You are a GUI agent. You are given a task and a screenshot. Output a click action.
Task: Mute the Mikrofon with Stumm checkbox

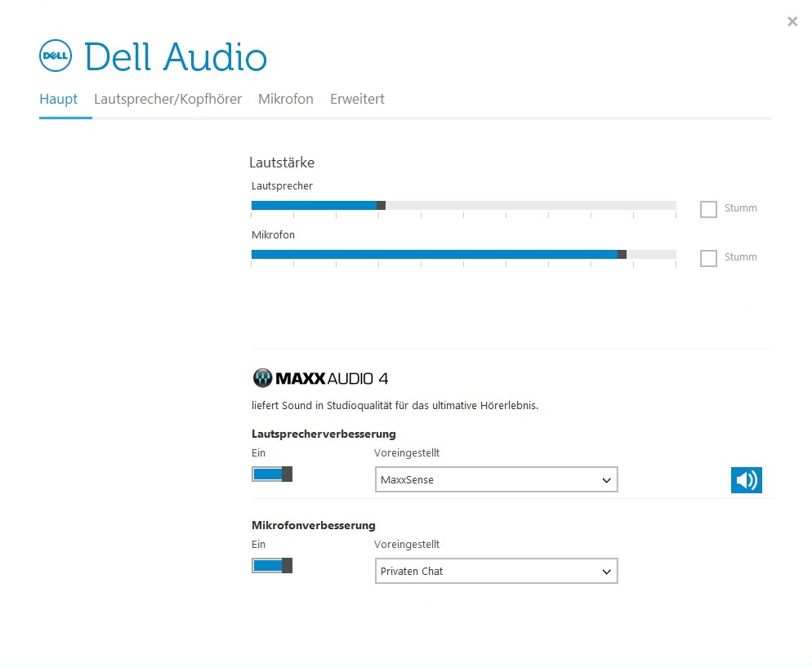pyautogui.click(x=708, y=258)
